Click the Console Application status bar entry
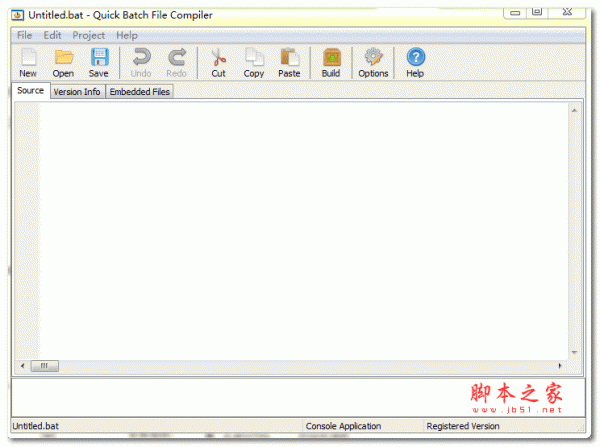The width and height of the screenshot is (600, 447). coord(343,426)
